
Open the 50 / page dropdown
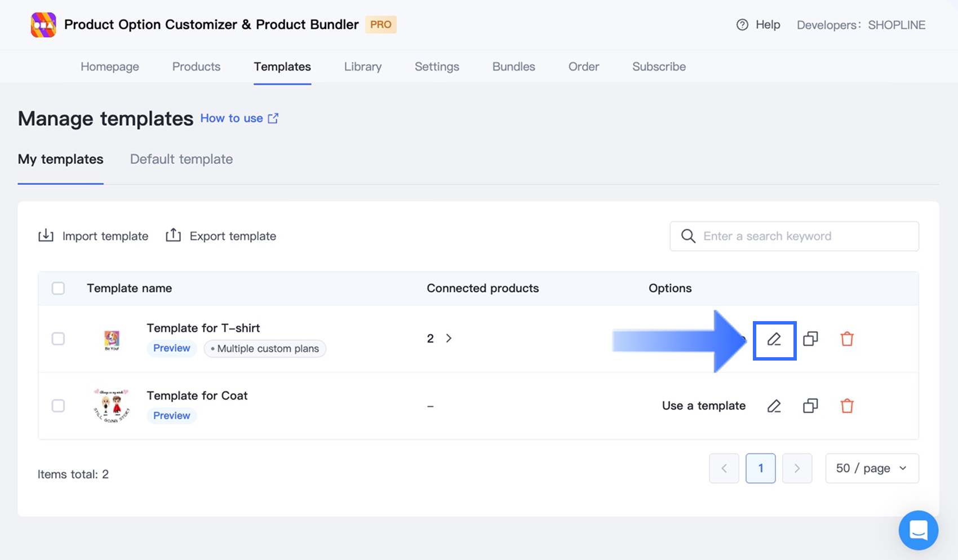click(x=872, y=468)
